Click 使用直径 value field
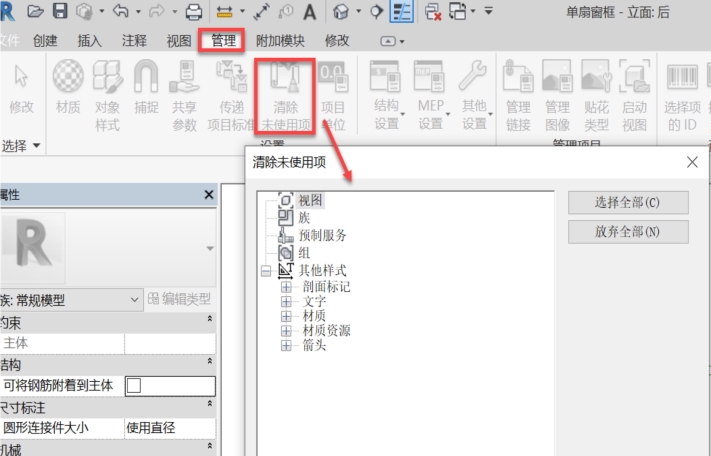This screenshot has height=456, width=711. pyautogui.click(x=170, y=427)
